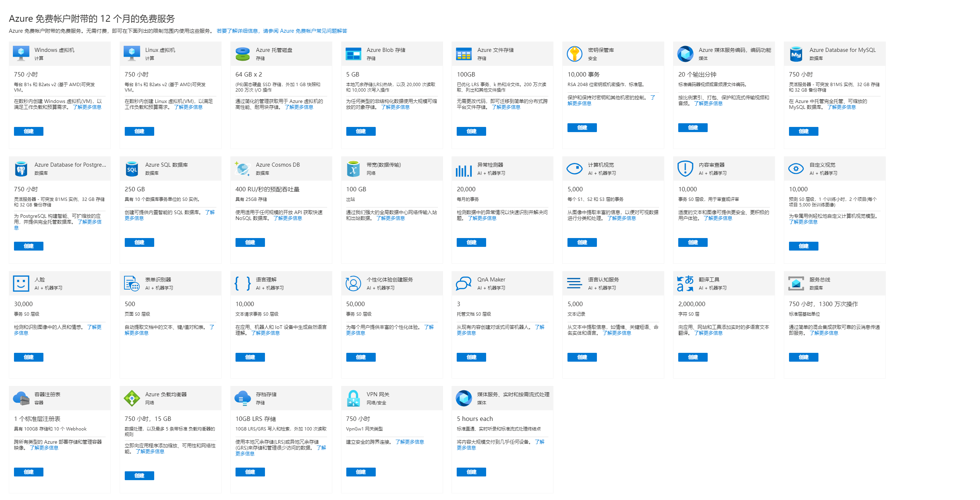
Task: Click the "1 个标准层注册表" text
Action: click(37, 419)
